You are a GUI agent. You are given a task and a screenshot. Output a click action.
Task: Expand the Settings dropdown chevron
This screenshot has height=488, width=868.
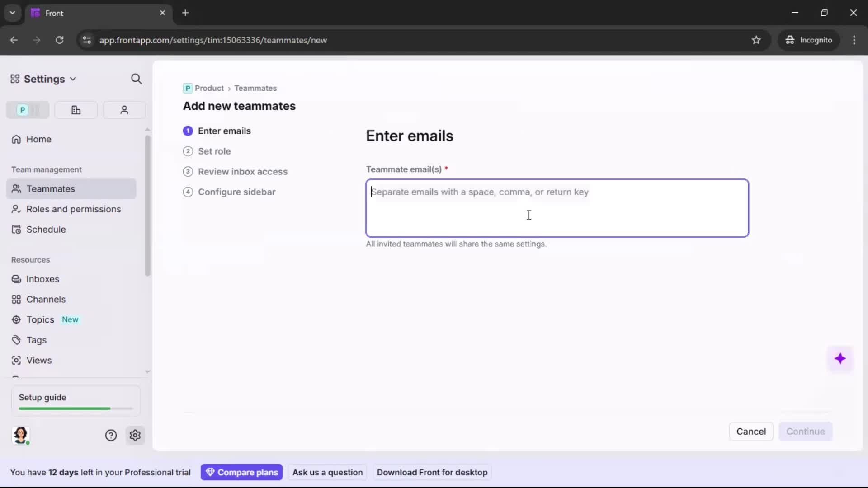point(73,79)
